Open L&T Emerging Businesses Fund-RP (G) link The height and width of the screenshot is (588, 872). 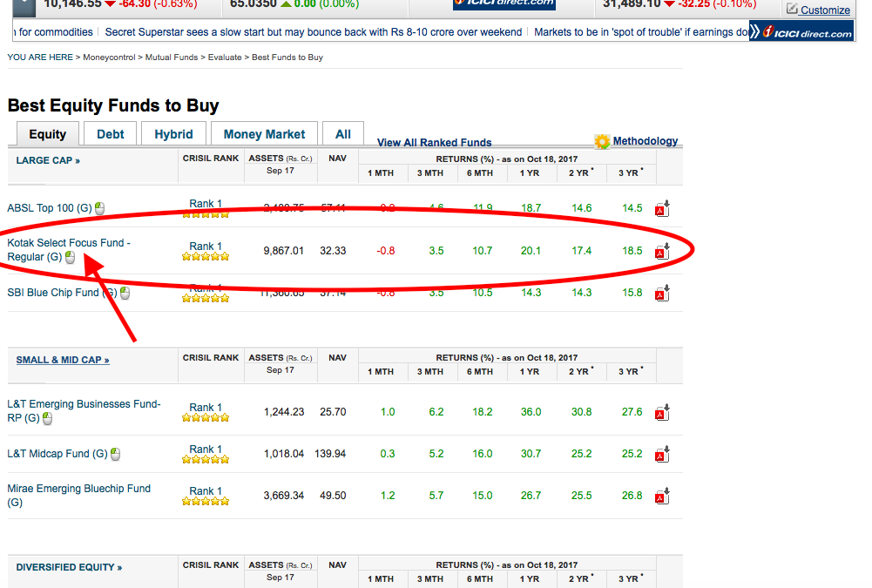84,411
